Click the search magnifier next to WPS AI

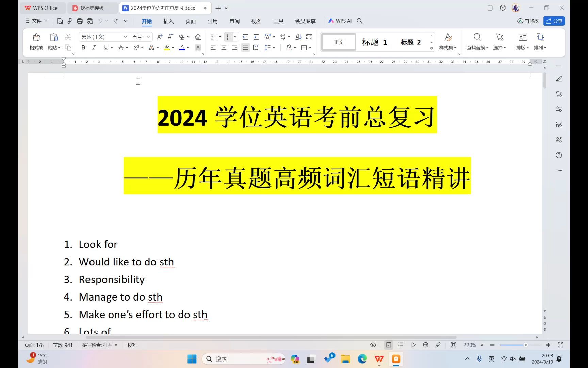(x=360, y=21)
